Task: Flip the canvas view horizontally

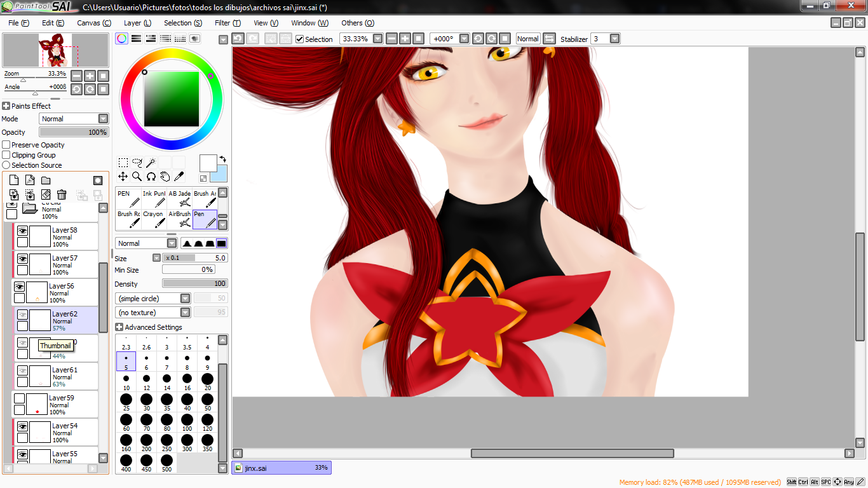Action: tap(550, 39)
